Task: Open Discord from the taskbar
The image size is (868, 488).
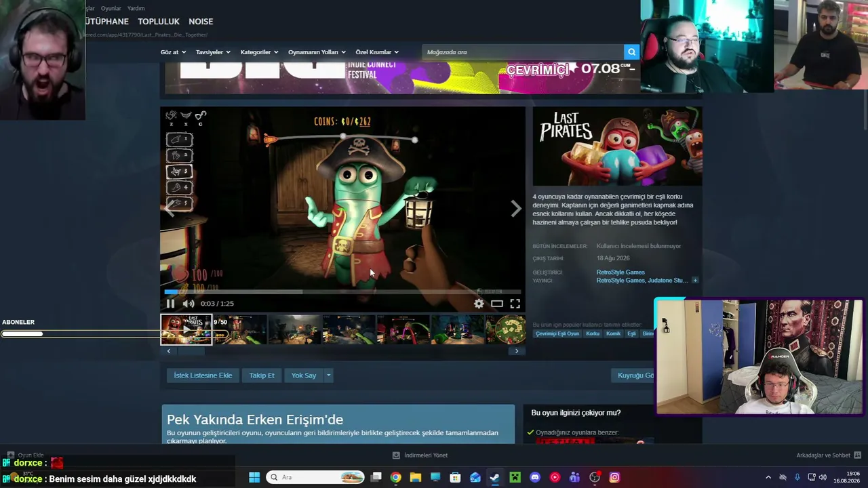Action: (x=535, y=477)
